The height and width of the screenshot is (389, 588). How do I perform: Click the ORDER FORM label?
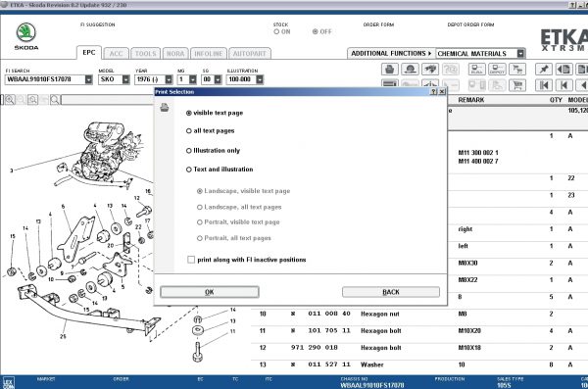[378, 24]
